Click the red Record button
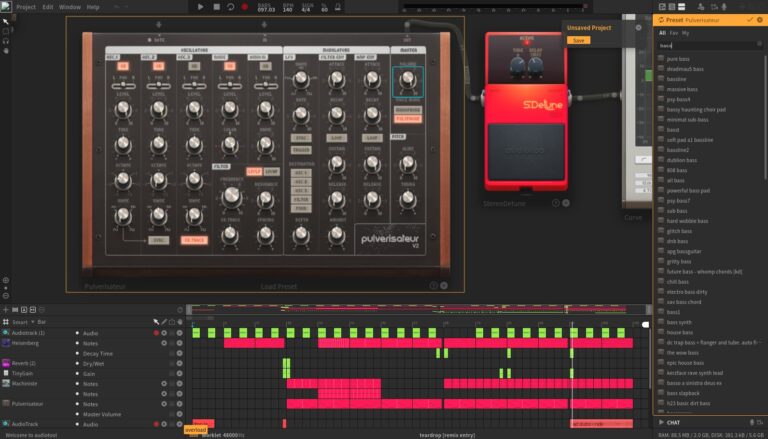The height and width of the screenshot is (439, 768). (244, 7)
